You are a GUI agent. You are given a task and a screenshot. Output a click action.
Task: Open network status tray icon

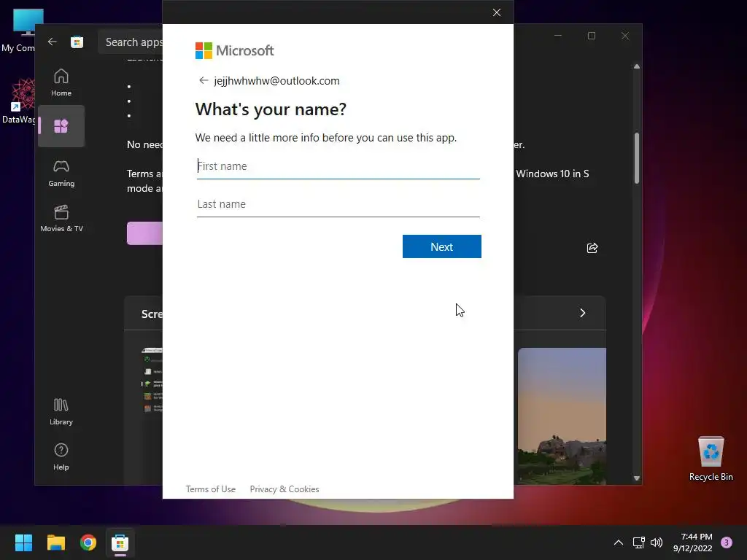638,542
